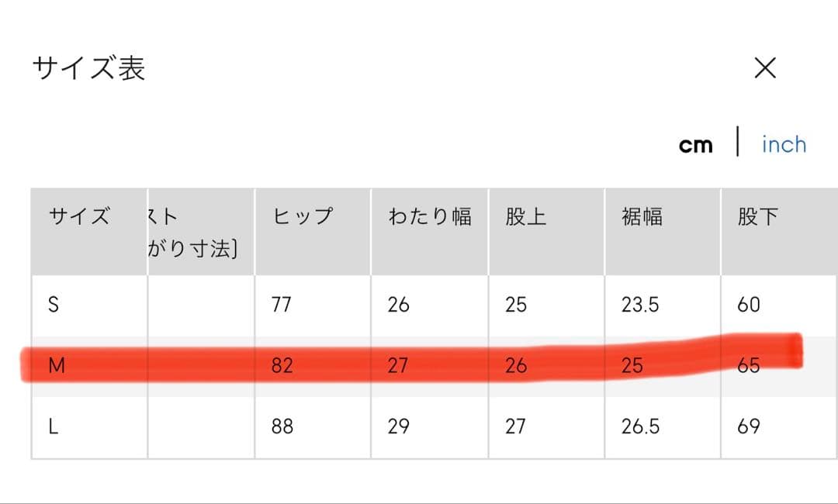The image size is (838, 504).
Task: Click the L hip value 88
Action: [282, 426]
